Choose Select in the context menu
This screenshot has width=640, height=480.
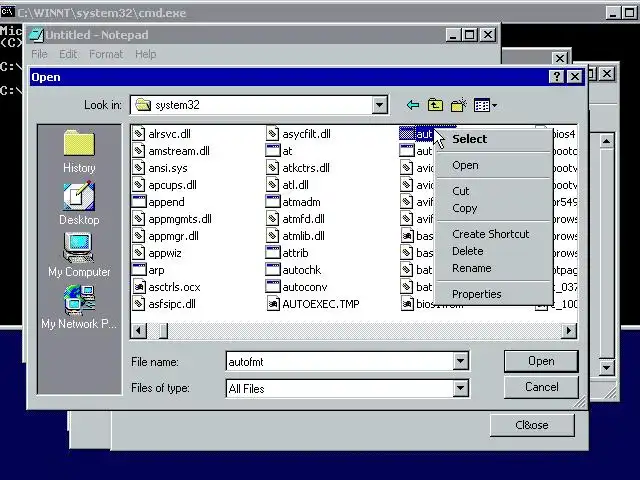(x=493, y=139)
